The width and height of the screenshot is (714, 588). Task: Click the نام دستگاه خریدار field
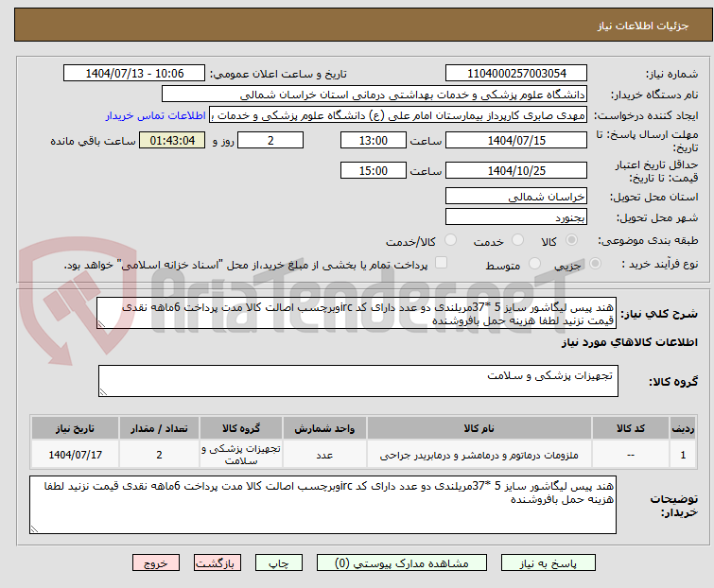tap(374, 95)
